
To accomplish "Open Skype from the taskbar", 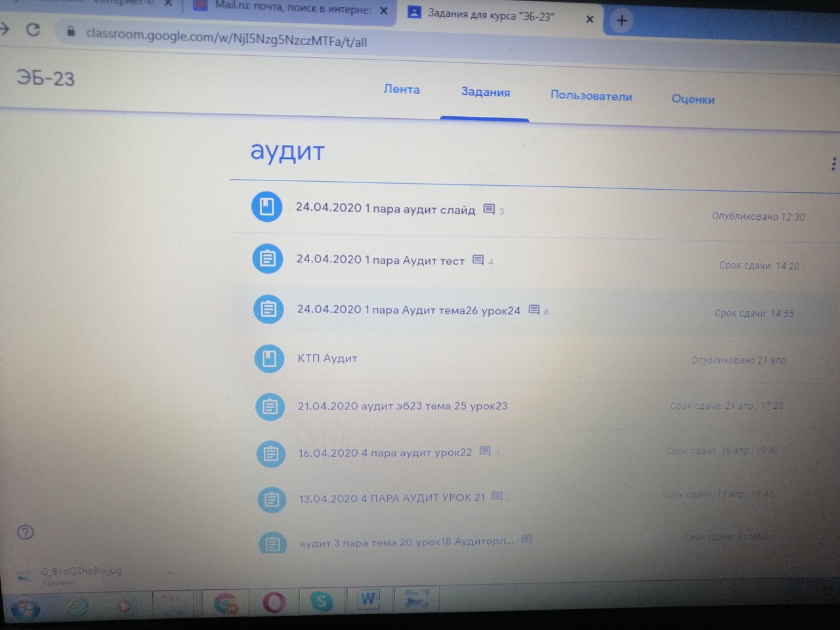I will [x=321, y=601].
